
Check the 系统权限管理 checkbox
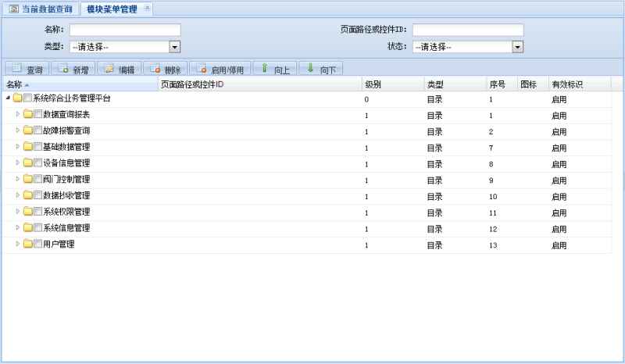pos(37,212)
